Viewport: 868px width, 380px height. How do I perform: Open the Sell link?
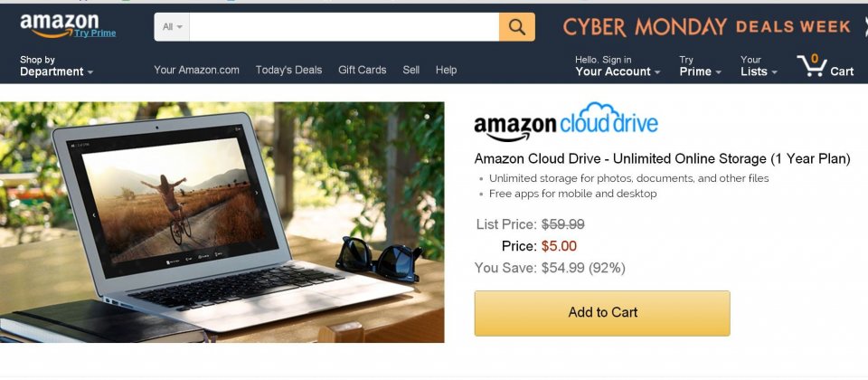click(x=410, y=70)
